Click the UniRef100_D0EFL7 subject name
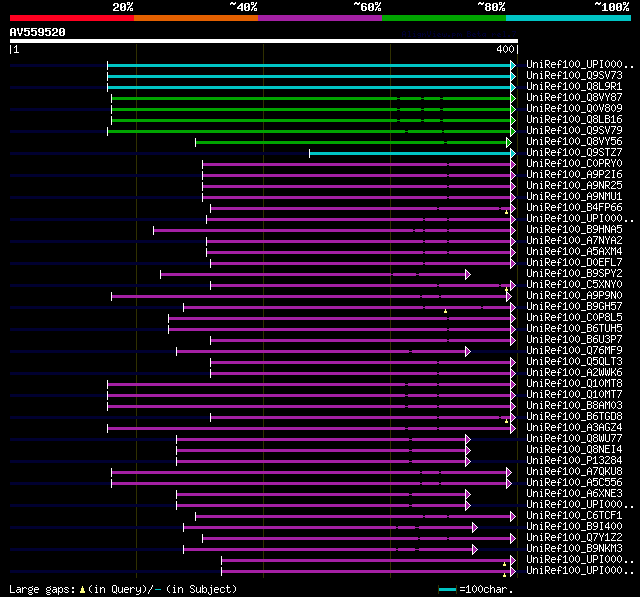 pos(574,263)
